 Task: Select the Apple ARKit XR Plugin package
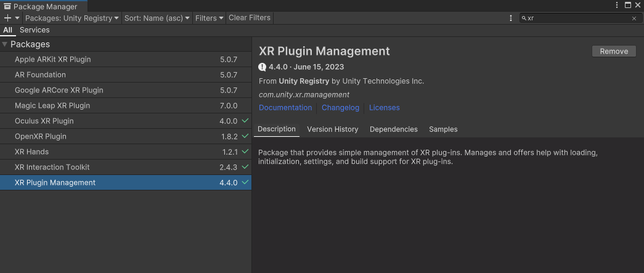[126, 60]
